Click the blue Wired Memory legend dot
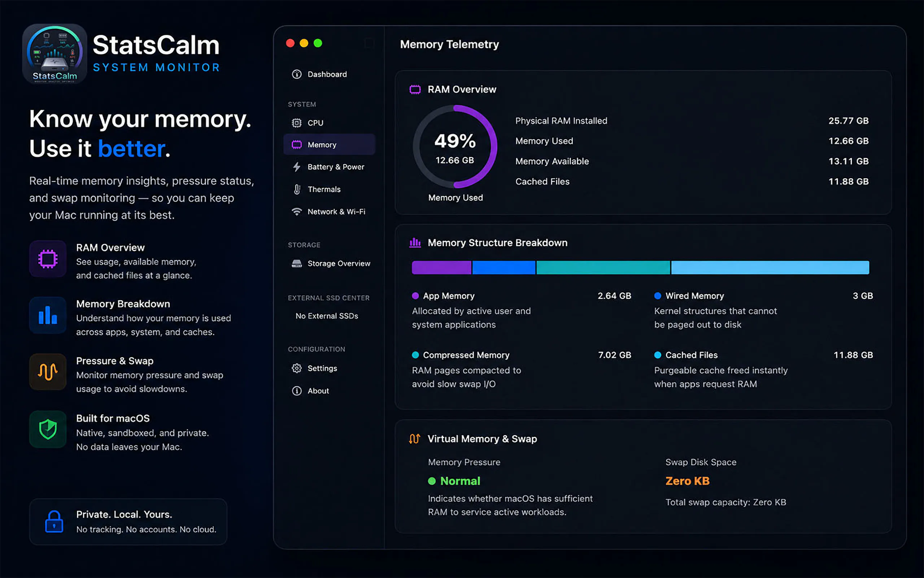This screenshot has height=578, width=924. pyautogui.click(x=658, y=296)
